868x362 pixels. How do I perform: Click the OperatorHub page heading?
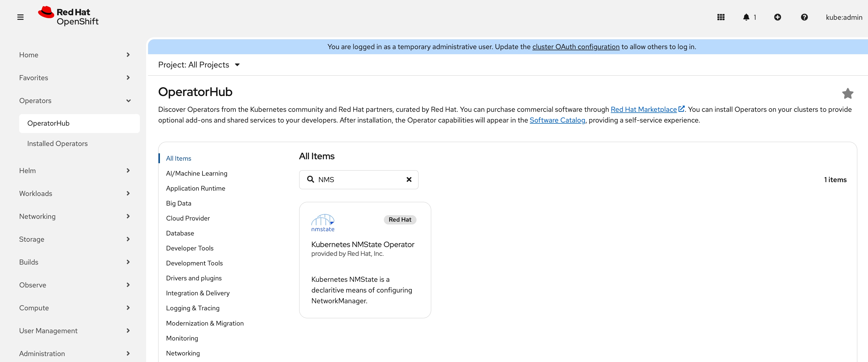(195, 92)
